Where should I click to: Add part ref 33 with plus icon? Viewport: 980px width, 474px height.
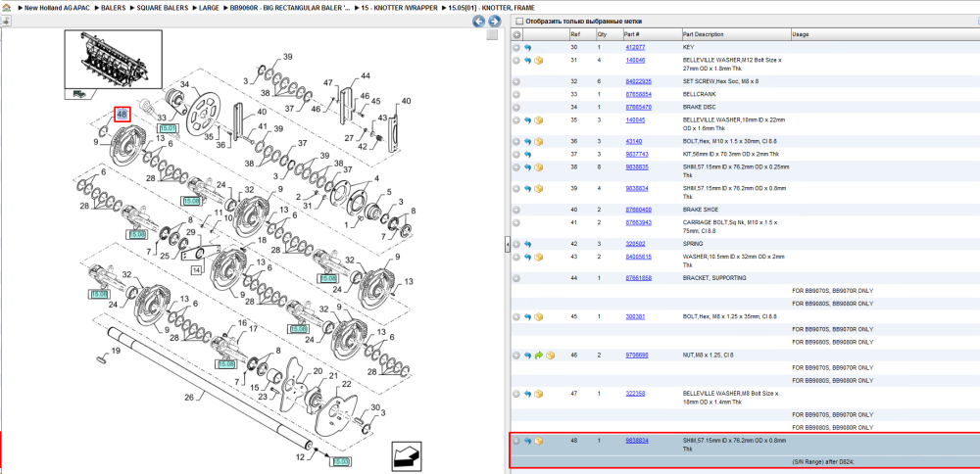pos(516,94)
